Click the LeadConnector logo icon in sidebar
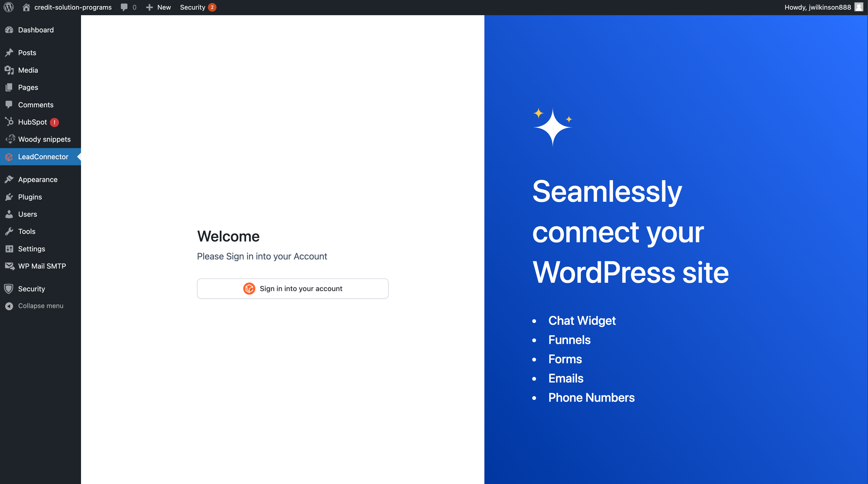The image size is (868, 484). point(9,157)
